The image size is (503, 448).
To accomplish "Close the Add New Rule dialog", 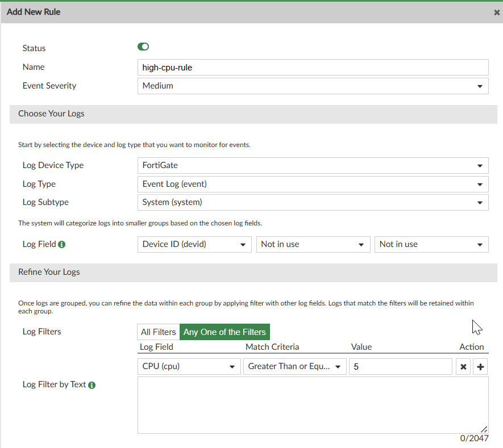I will (497, 12).
